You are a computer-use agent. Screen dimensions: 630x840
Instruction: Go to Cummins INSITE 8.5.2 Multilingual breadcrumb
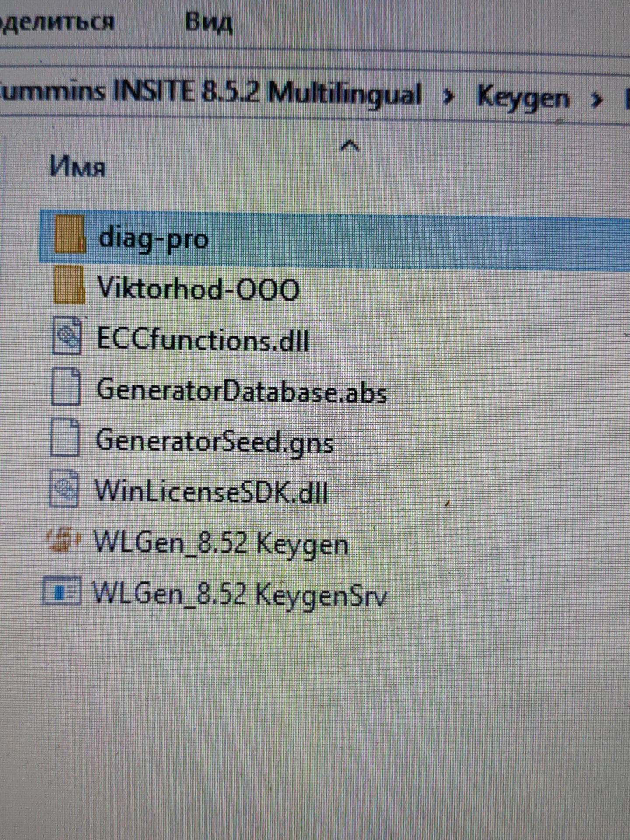click(211, 93)
